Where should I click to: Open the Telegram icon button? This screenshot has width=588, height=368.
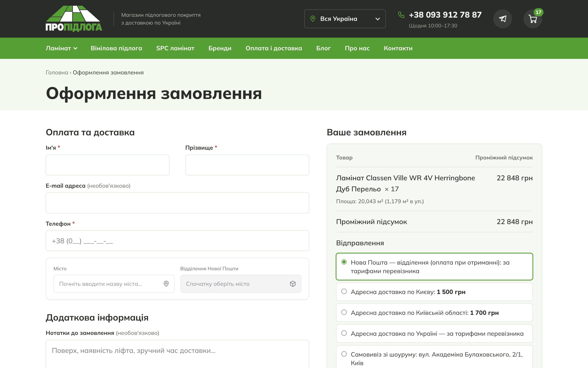pos(503,19)
